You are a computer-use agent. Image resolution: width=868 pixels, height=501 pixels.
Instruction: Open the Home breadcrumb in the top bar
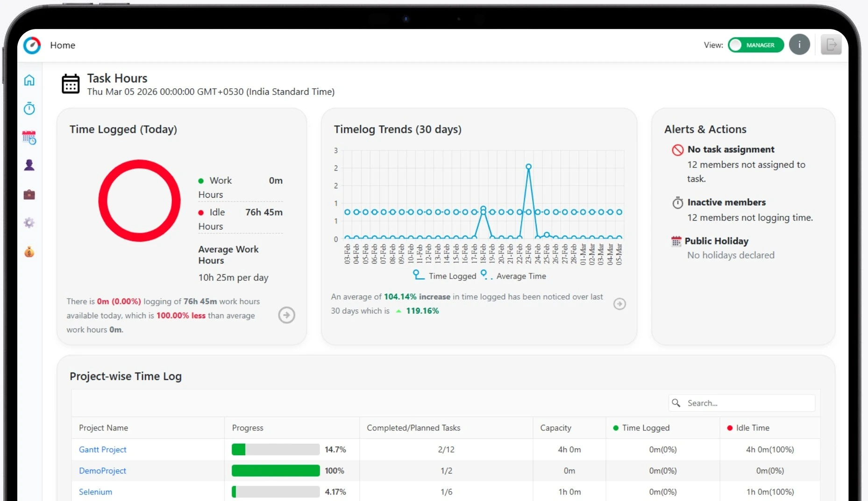(x=63, y=45)
